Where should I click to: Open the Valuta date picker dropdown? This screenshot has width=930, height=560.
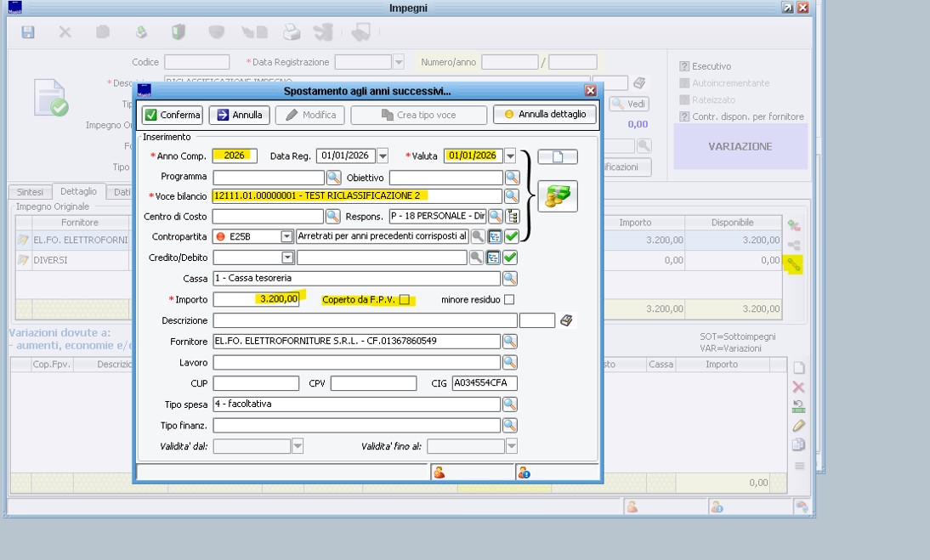pyautogui.click(x=510, y=156)
